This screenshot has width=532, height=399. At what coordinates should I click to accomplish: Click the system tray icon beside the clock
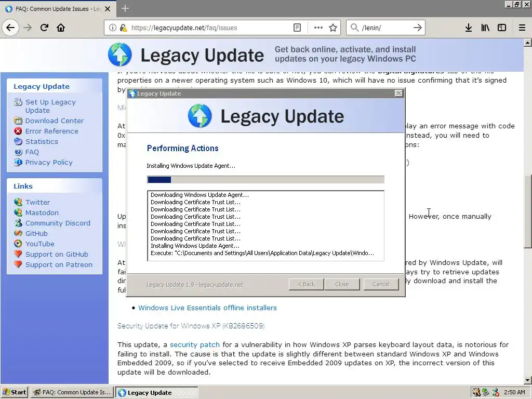tap(495, 392)
